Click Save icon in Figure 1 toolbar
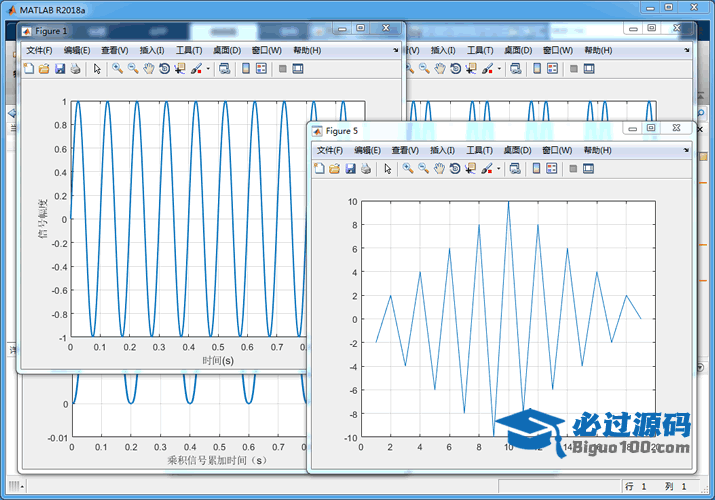 (60, 69)
